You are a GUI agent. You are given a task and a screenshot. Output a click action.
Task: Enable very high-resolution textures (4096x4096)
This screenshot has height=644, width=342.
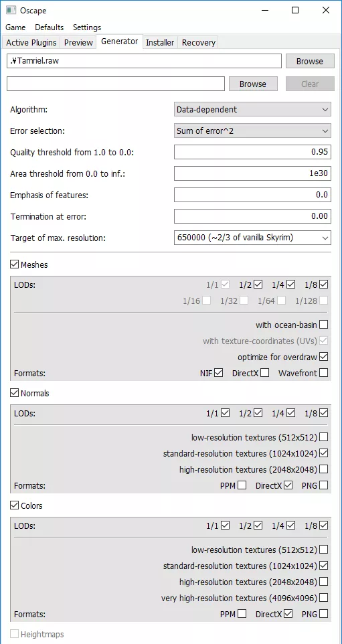[x=323, y=598]
